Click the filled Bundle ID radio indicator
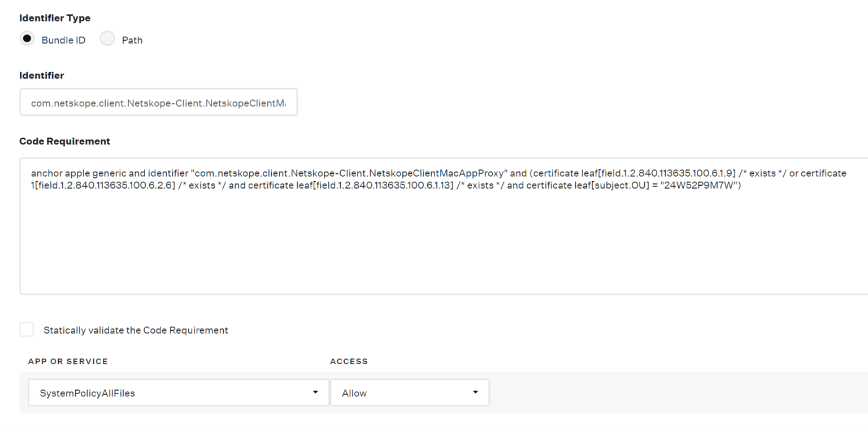 [x=27, y=38]
